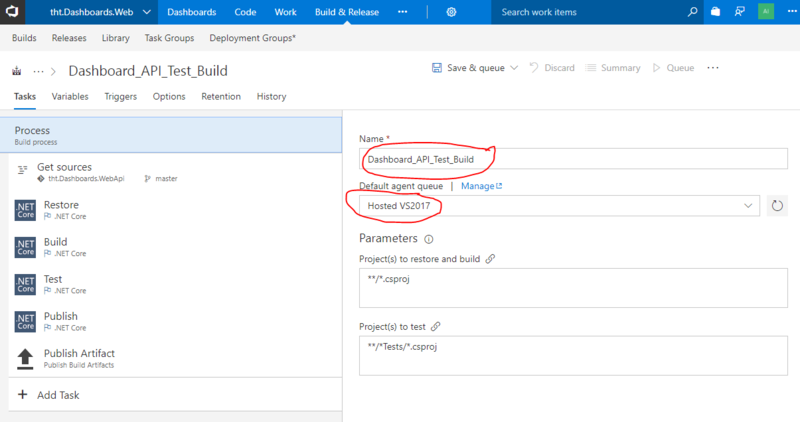Click the Publish task .NET Core icon

click(x=25, y=321)
